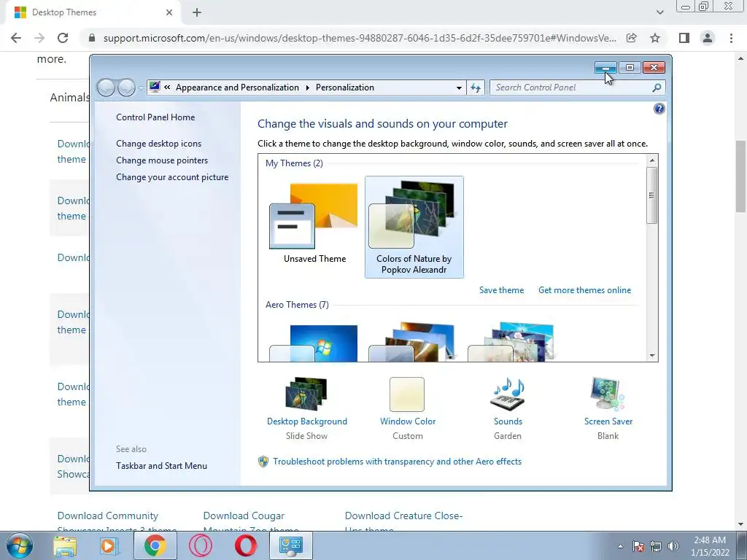Click the Personalization icon in address bar

[x=155, y=87]
